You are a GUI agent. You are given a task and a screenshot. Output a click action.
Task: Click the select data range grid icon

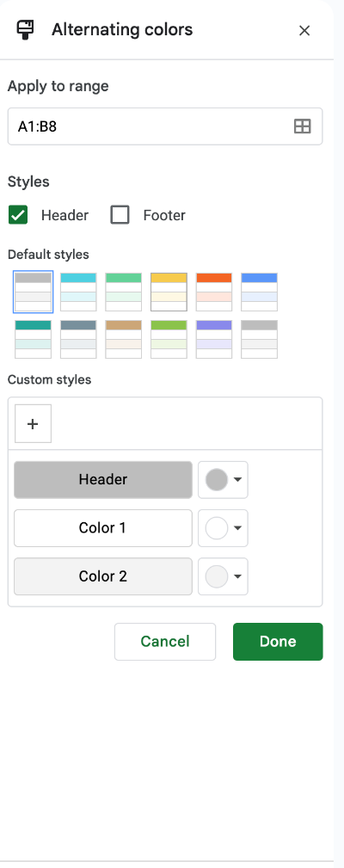[302, 126]
